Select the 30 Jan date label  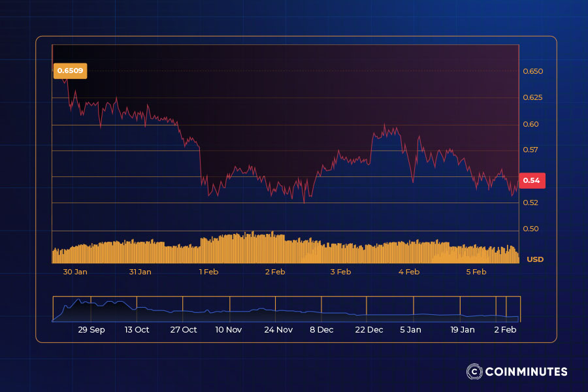tap(75, 272)
